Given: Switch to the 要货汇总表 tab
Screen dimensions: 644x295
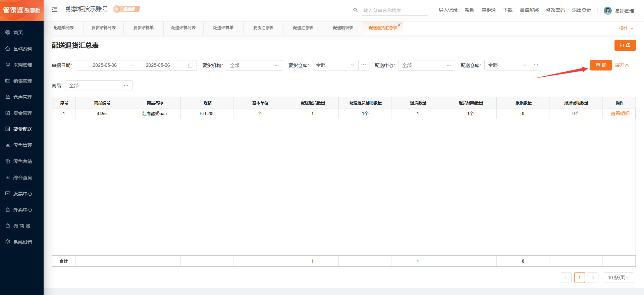Looking at the screenshot, I should click(263, 28).
